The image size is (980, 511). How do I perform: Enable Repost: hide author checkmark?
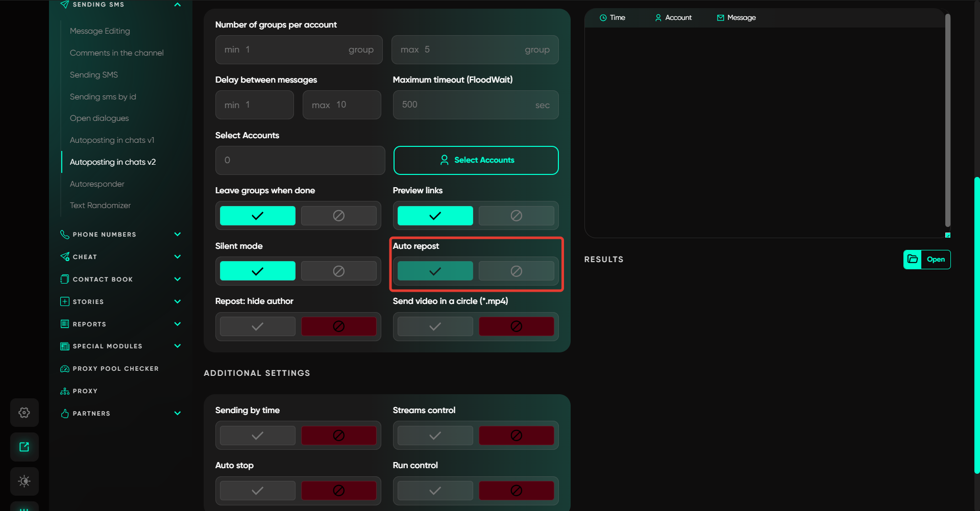(x=258, y=326)
